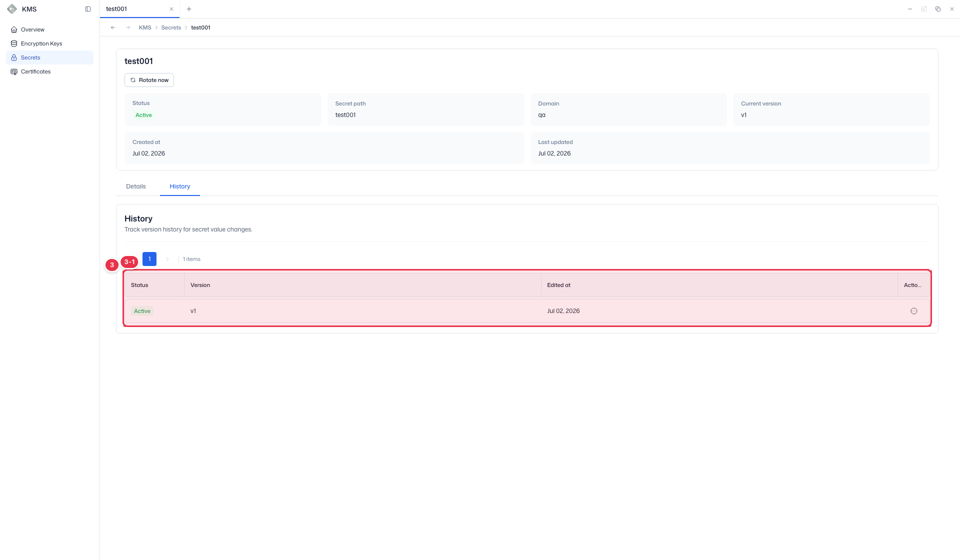This screenshot has width=960, height=560.
Task: Click the Active status badge in summary
Action: pos(143,115)
